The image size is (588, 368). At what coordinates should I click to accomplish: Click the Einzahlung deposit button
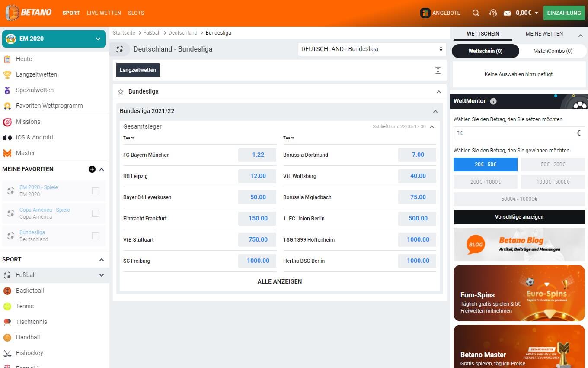tap(564, 13)
